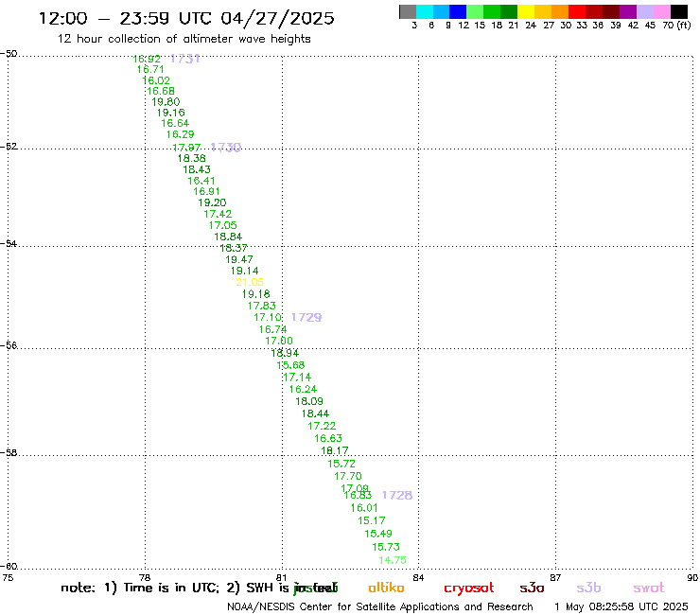This screenshot has width=700, height=615.
Task: Select the 17.22 wave height reading
Action: (x=322, y=426)
